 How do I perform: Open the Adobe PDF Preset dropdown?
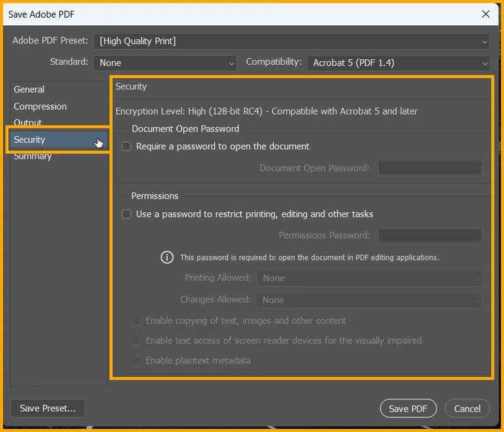pos(291,41)
